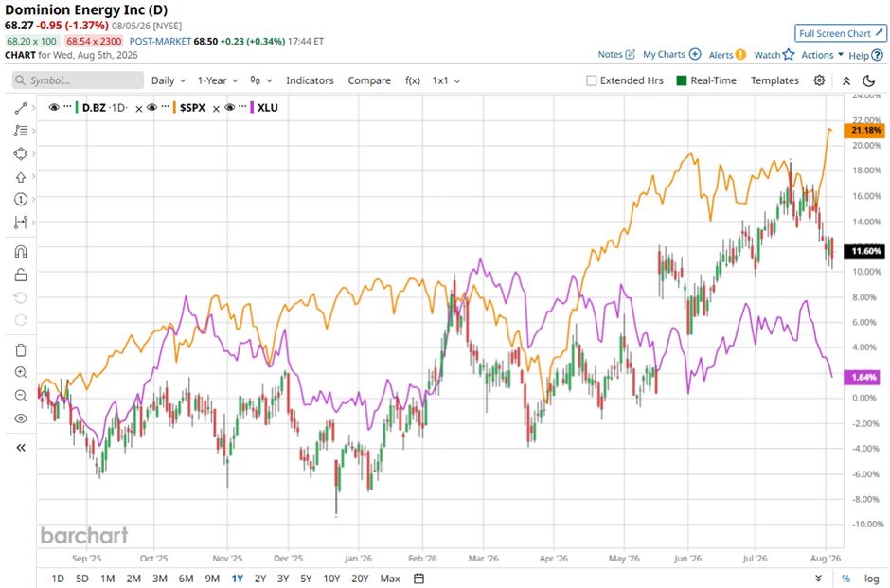This screenshot has height=588, width=890.
Task: Open $SPX series options dots
Action: pos(165,106)
